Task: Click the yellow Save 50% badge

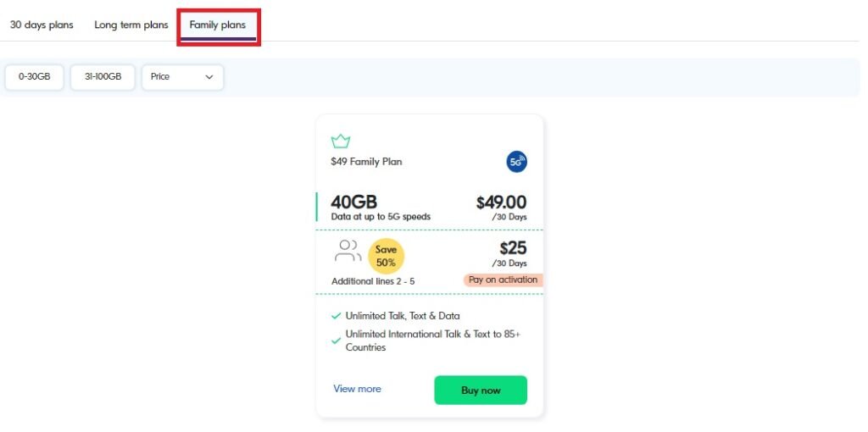Action: point(386,256)
